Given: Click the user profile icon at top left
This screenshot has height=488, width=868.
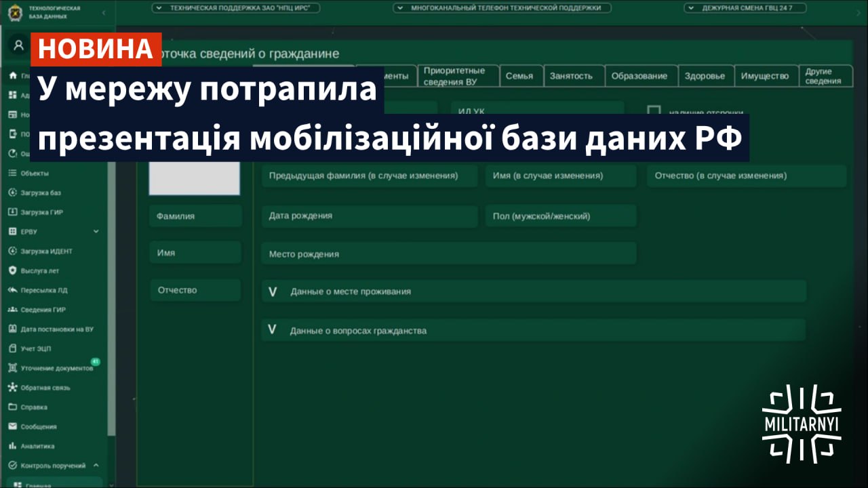Looking at the screenshot, I should coord(19,45).
